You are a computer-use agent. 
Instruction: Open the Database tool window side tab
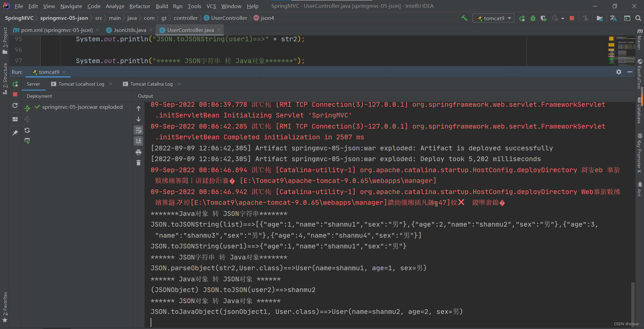[640, 110]
